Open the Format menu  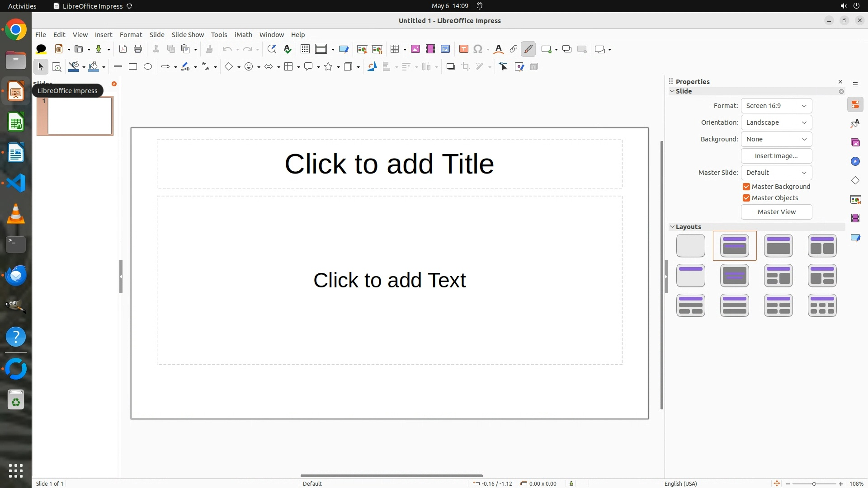131,35
